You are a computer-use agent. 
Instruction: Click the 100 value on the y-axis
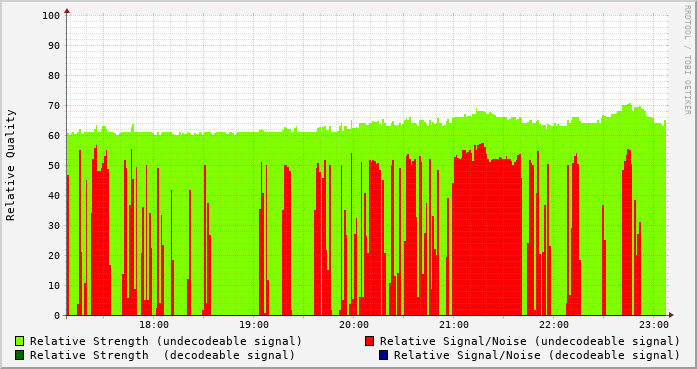click(x=51, y=16)
